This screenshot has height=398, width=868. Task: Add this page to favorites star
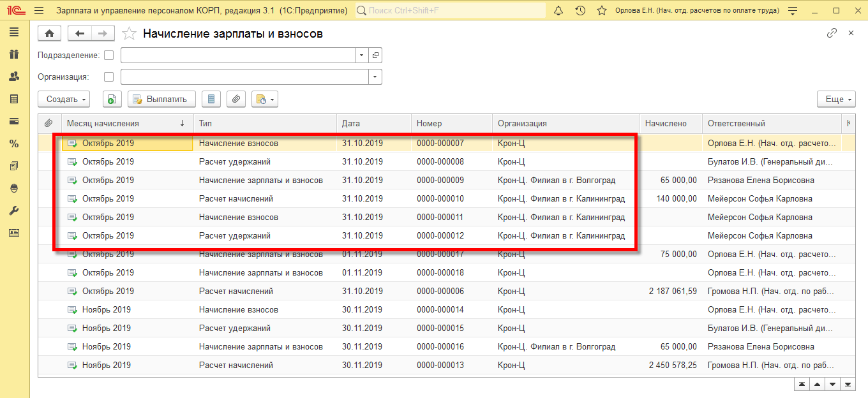tap(129, 34)
